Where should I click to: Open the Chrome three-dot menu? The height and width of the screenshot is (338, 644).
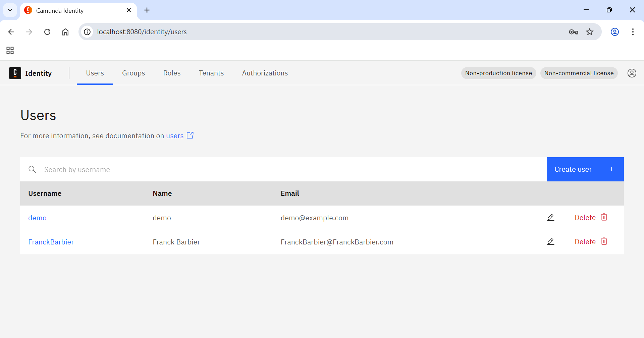(633, 32)
